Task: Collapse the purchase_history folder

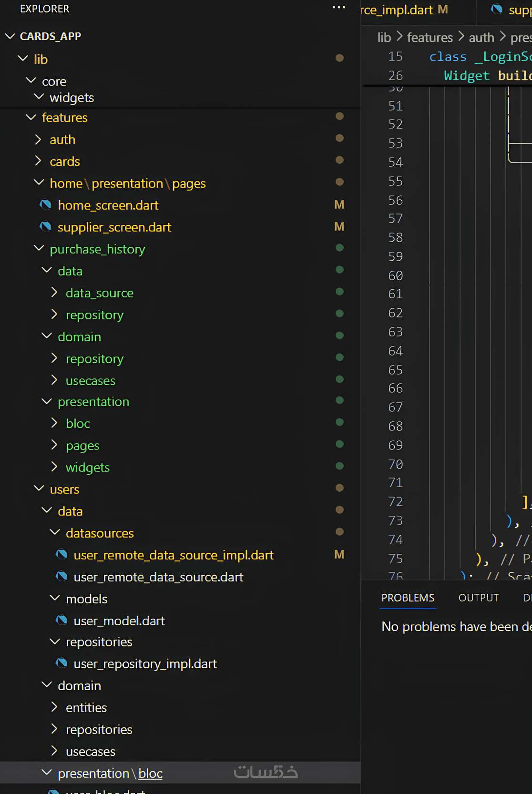Action: pyautogui.click(x=39, y=249)
